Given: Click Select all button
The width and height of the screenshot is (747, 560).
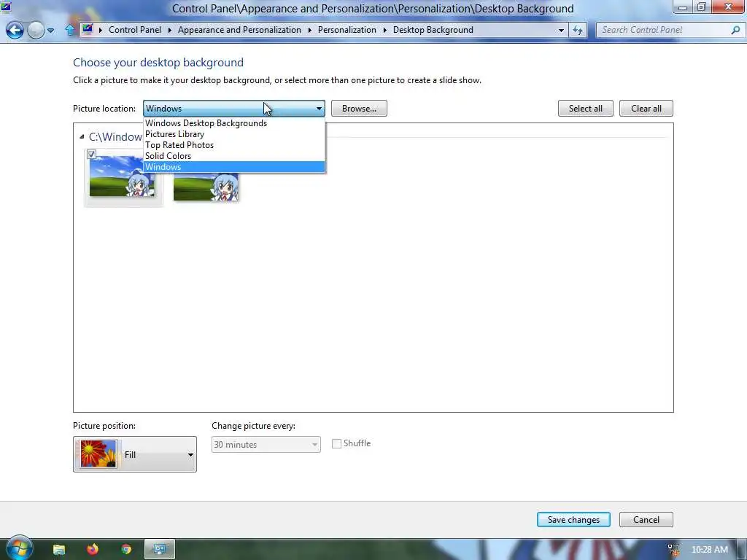Looking at the screenshot, I should tap(586, 109).
